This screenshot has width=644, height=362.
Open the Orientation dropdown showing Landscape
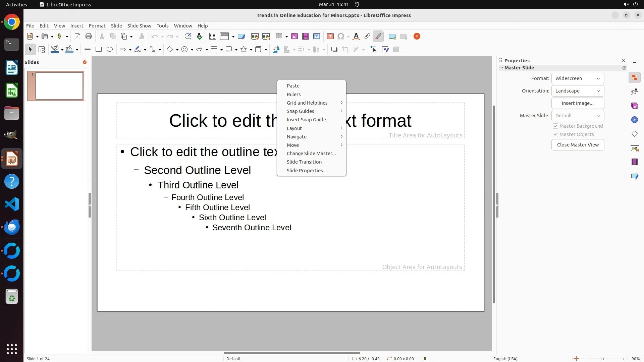coord(578,91)
